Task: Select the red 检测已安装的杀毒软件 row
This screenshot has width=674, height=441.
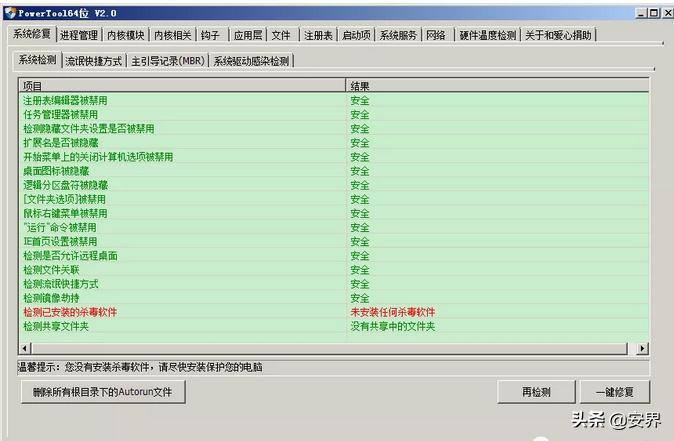Action: point(334,312)
